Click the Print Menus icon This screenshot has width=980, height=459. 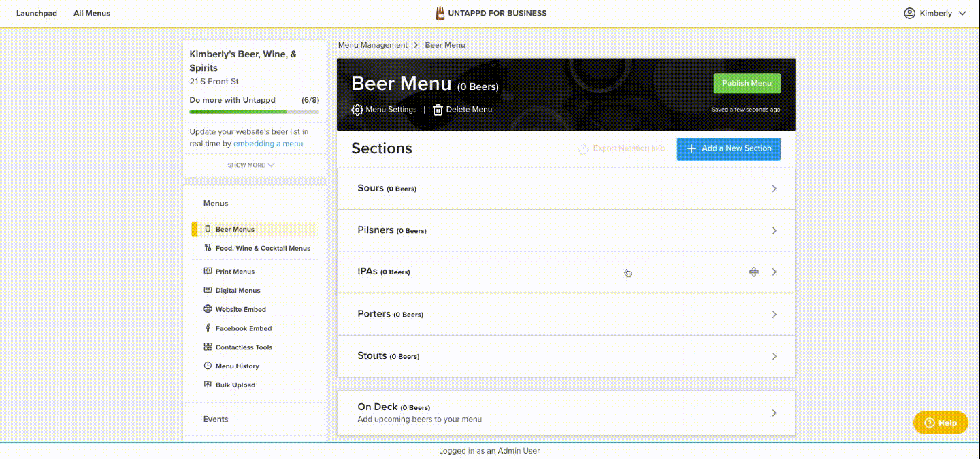(x=208, y=271)
